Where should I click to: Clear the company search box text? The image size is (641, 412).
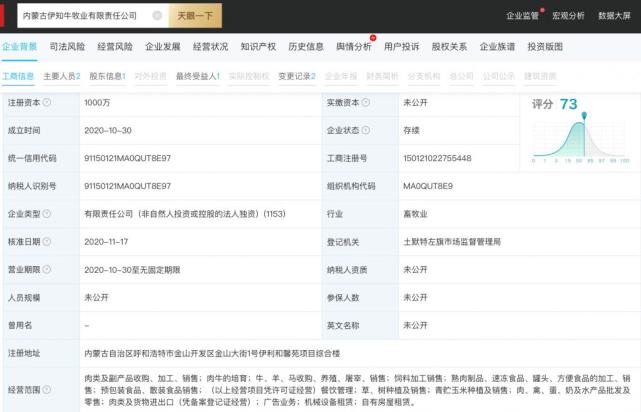pyautogui.click(x=157, y=16)
